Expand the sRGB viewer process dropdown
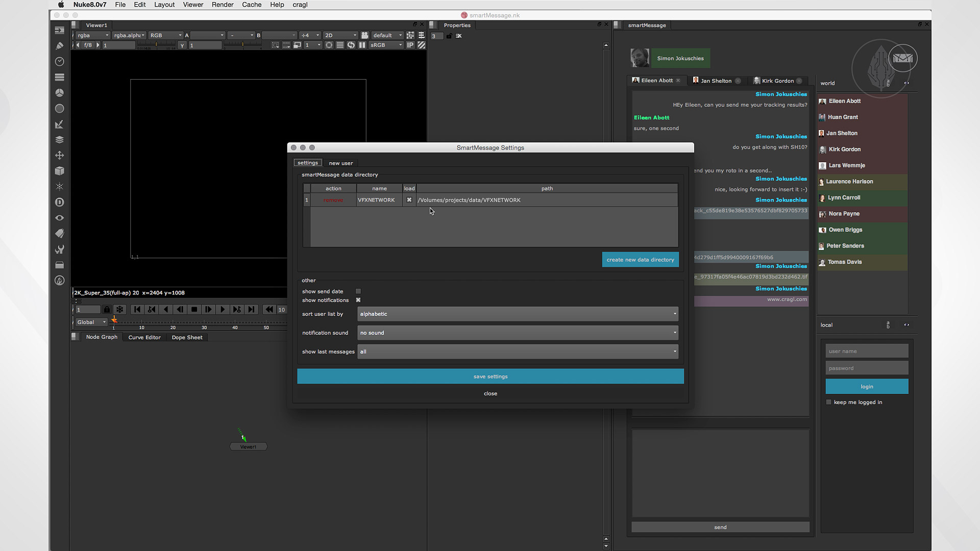 click(x=386, y=45)
